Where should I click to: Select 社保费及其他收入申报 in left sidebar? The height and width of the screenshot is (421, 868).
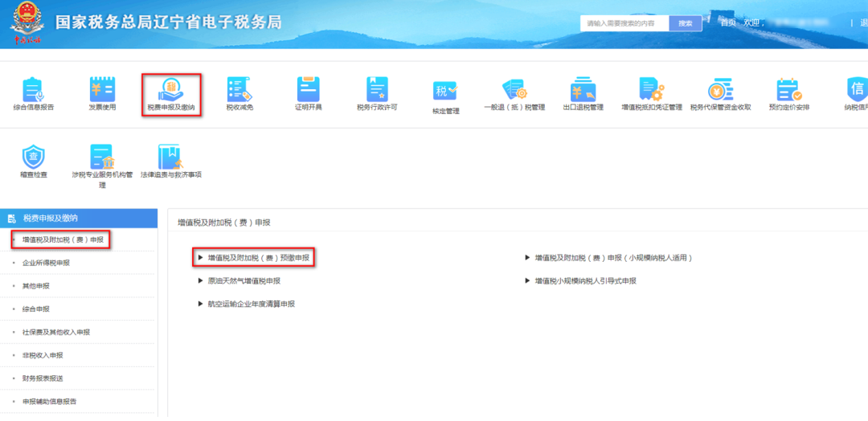(x=56, y=332)
